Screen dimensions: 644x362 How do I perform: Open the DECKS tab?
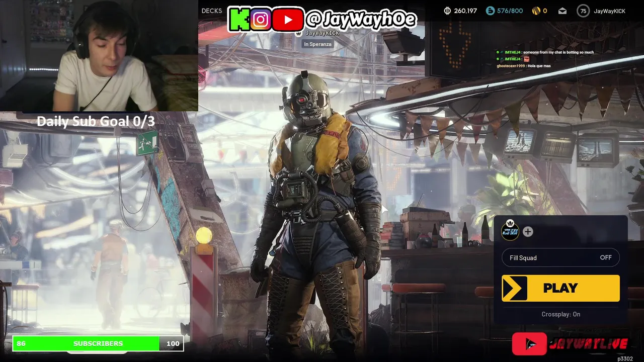(x=211, y=11)
